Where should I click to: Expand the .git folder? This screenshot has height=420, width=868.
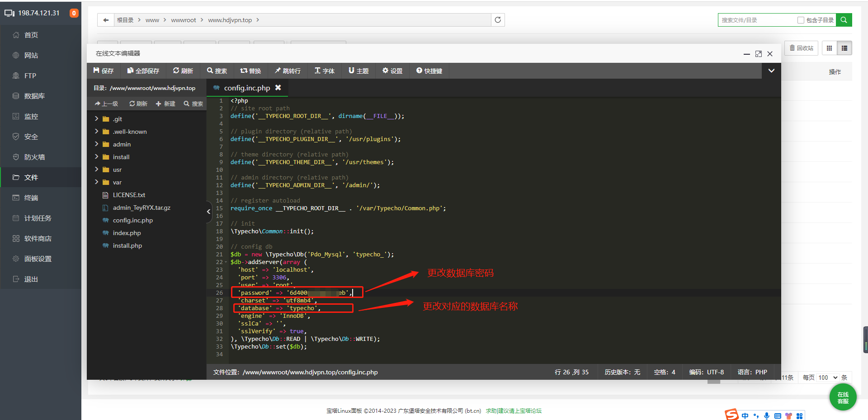click(x=96, y=118)
